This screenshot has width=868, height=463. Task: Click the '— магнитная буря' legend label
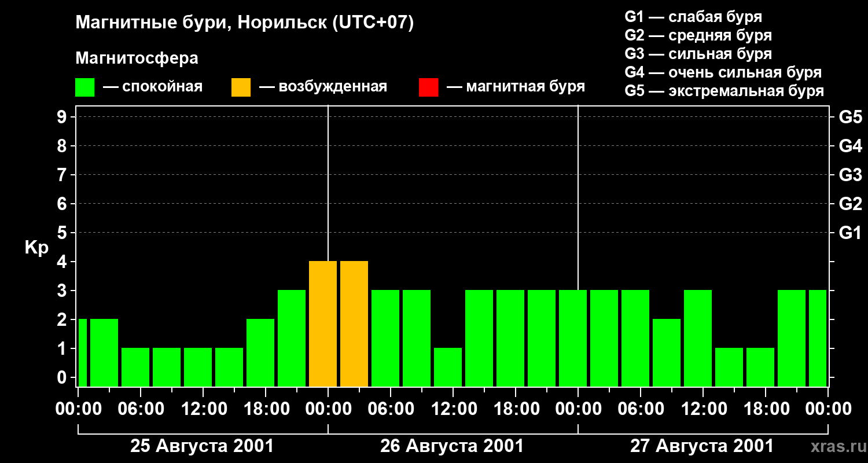pyautogui.click(x=516, y=87)
